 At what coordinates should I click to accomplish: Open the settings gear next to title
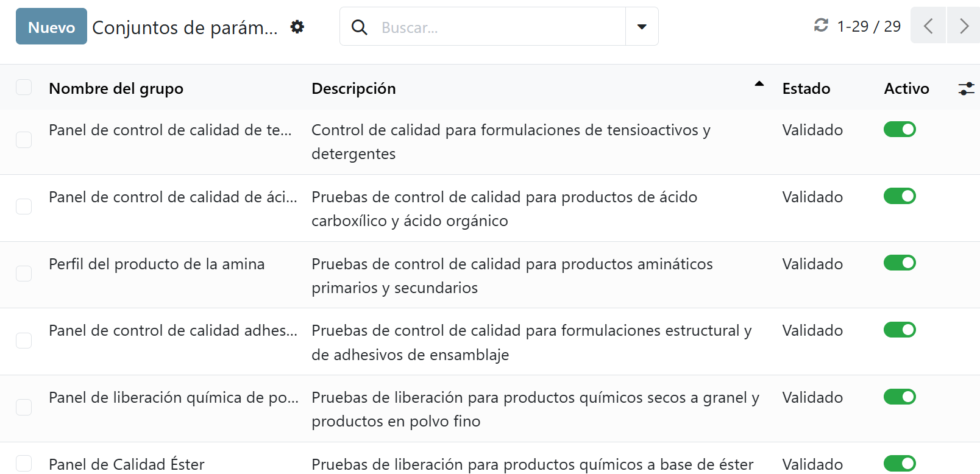297,27
